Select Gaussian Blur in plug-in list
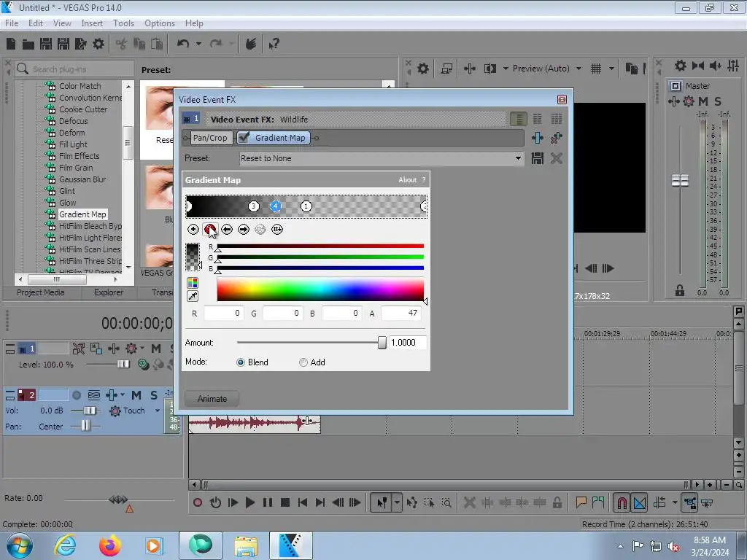Image resolution: width=747 pixels, height=560 pixels. click(82, 179)
